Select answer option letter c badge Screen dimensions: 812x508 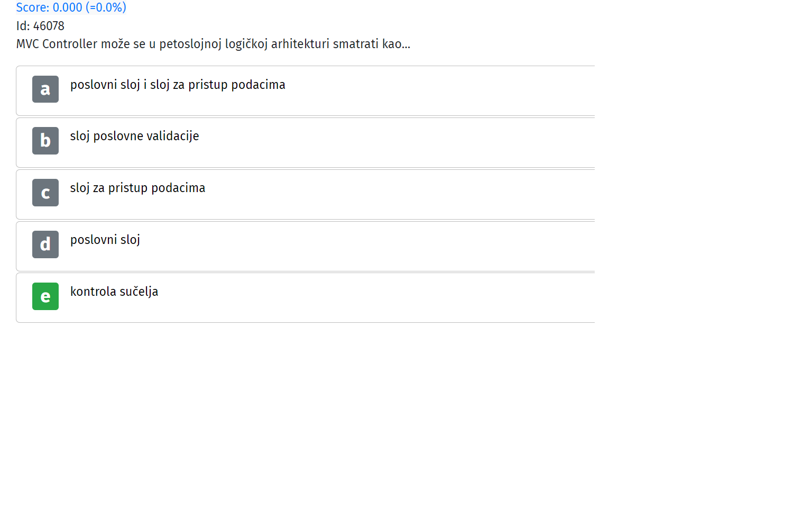pyautogui.click(x=45, y=193)
